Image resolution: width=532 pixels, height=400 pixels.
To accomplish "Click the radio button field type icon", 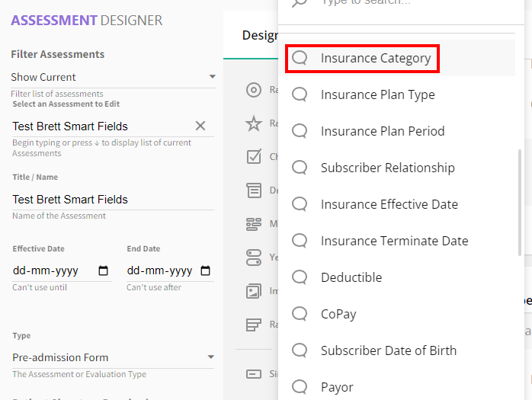I will click(x=254, y=90).
